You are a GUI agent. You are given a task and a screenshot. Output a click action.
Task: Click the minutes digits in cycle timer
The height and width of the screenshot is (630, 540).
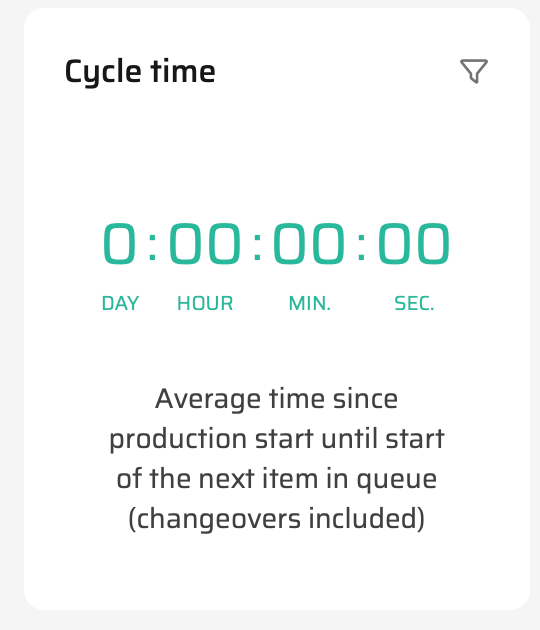pyautogui.click(x=309, y=243)
